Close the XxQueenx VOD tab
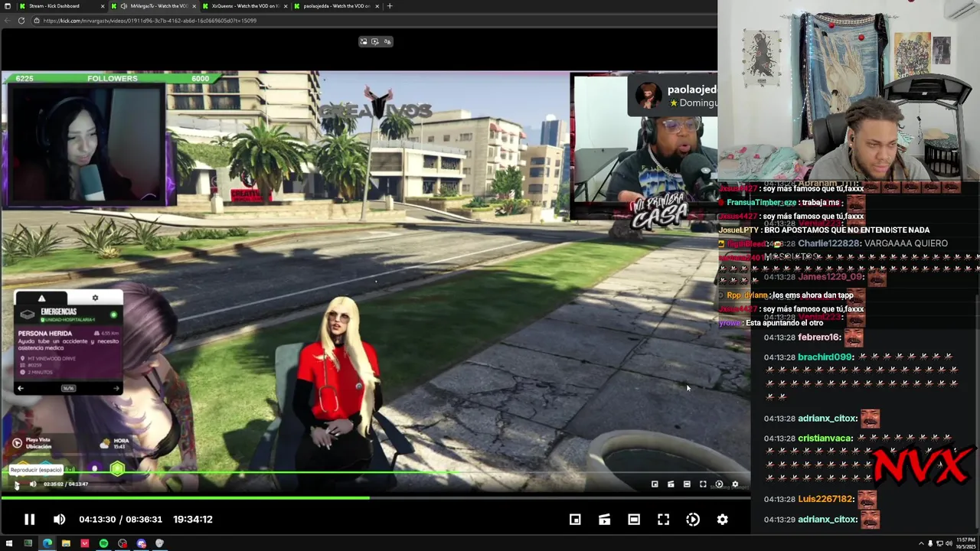The width and height of the screenshot is (980, 551). [286, 6]
